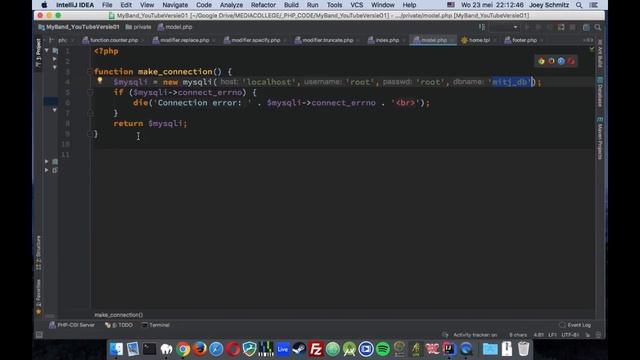Screen dimensions: 640x360
Task: Open the Navigate menu
Action: [175, 5]
